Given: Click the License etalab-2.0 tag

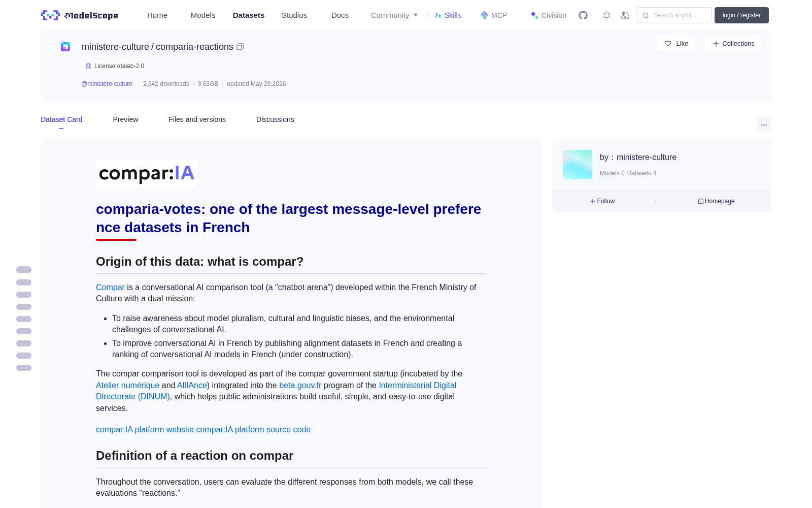Looking at the screenshot, I should coord(115,66).
